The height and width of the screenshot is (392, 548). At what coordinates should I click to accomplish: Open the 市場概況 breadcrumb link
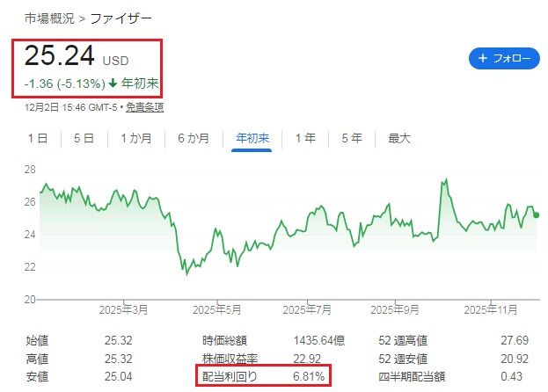click(x=49, y=18)
